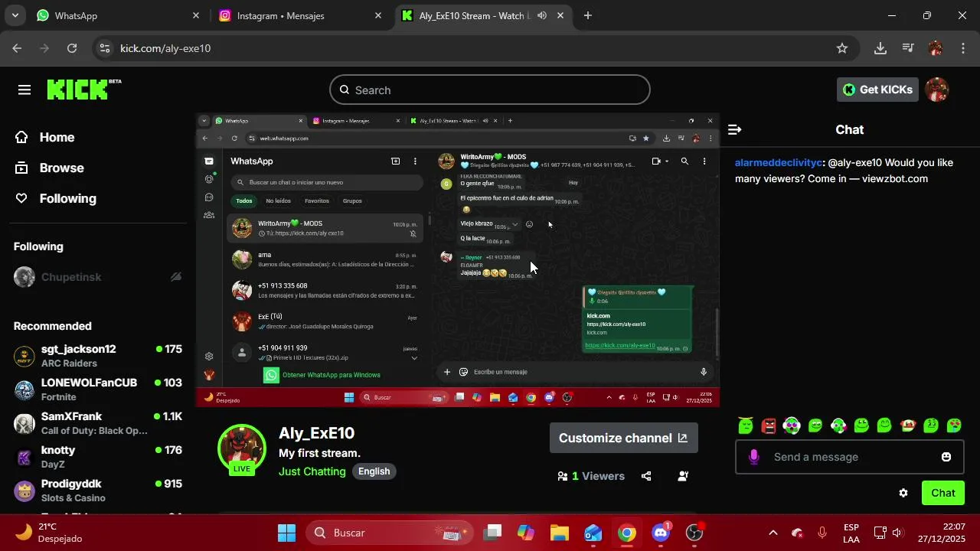980x551 pixels.
Task: Click the purple microphone icon in chat input
Action: (x=754, y=457)
